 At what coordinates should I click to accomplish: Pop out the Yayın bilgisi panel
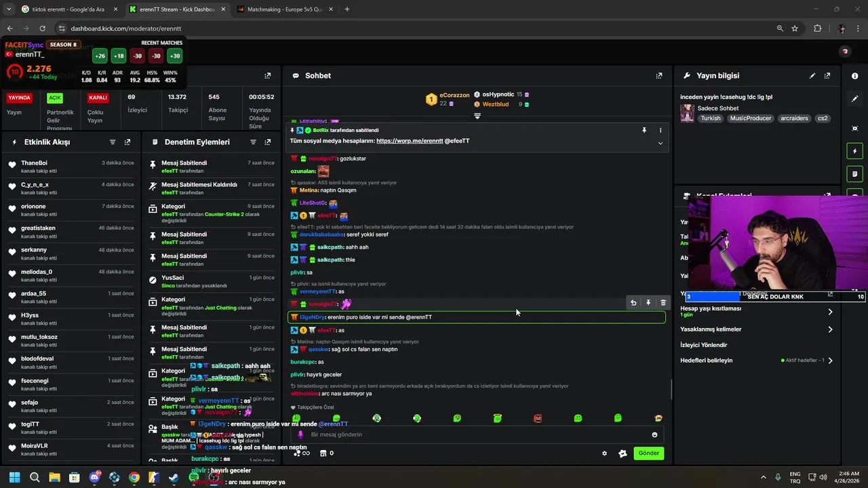tap(827, 76)
